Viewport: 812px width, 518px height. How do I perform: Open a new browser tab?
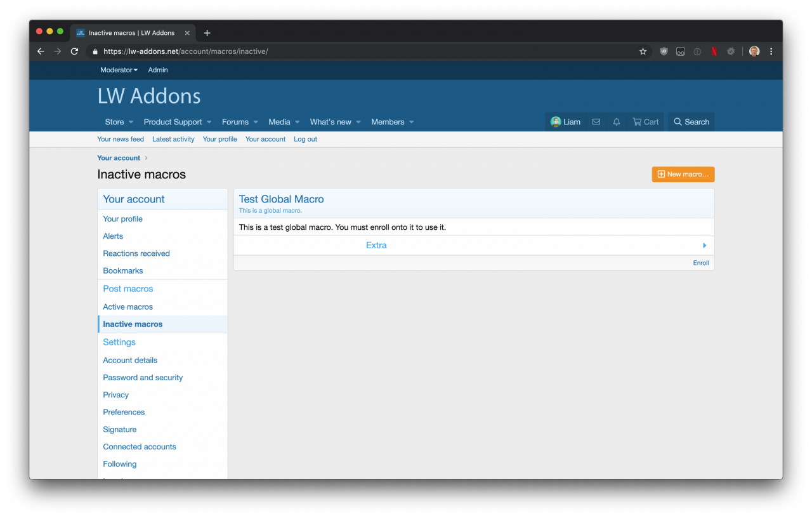pos(207,33)
